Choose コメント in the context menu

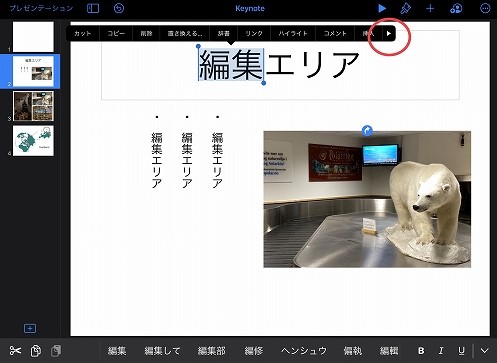click(335, 33)
